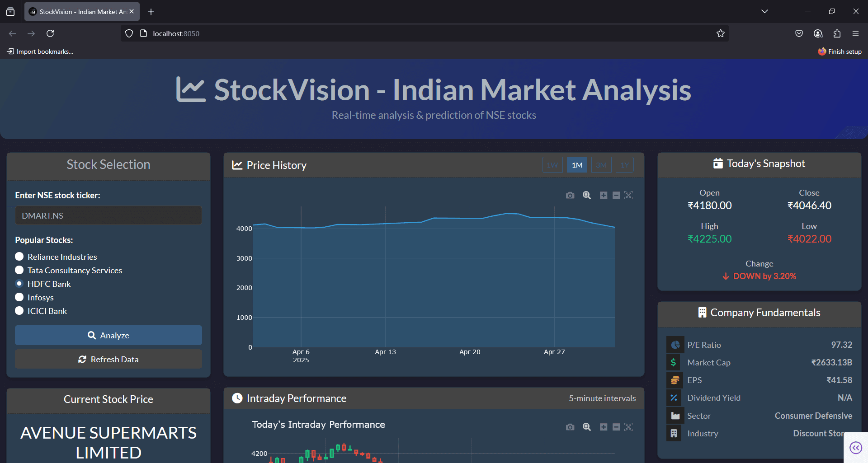Select the HDFC Bank radio option
The width and height of the screenshot is (868, 463).
19,284
